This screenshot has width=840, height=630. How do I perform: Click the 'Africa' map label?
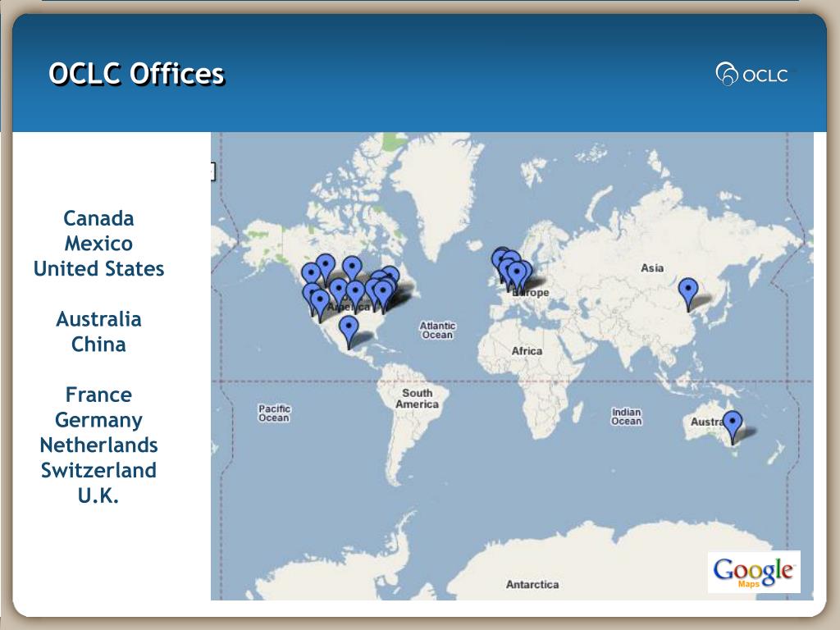527,351
